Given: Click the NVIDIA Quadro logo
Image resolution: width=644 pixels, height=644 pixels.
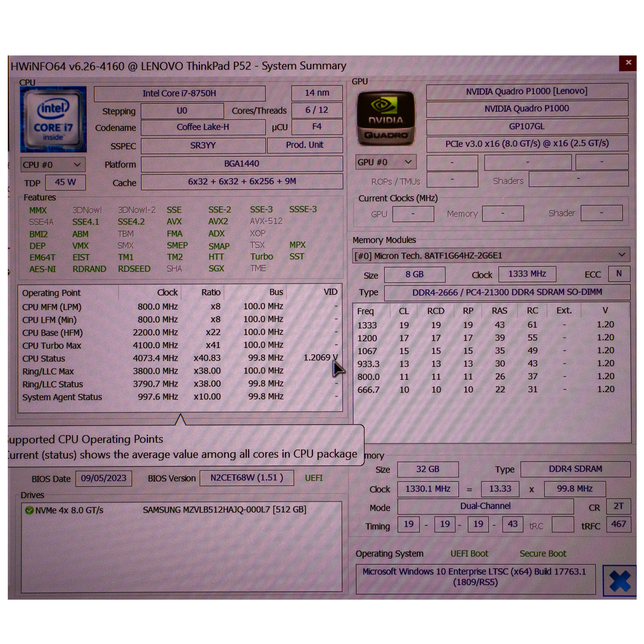Looking at the screenshot, I should tap(386, 118).
